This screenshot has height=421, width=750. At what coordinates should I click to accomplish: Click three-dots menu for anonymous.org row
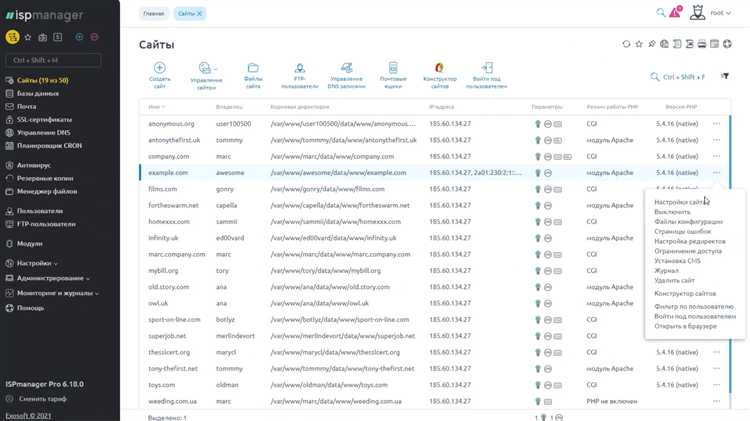[716, 123]
